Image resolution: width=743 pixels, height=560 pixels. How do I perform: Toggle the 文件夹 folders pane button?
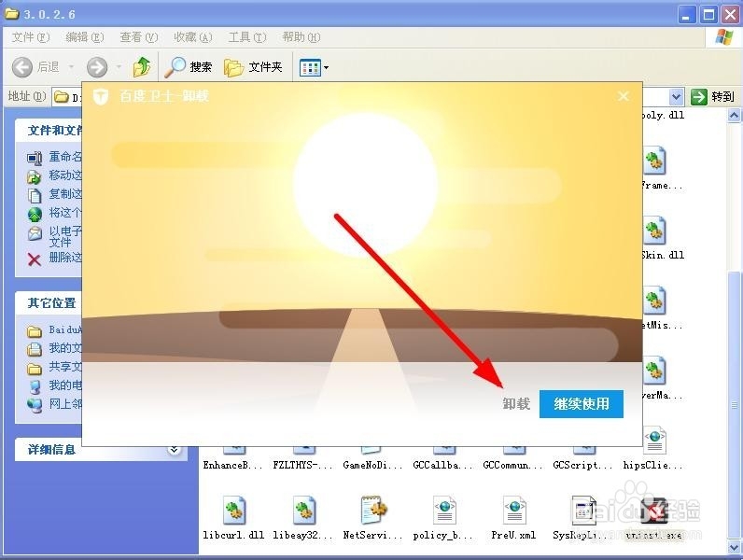tap(253, 67)
